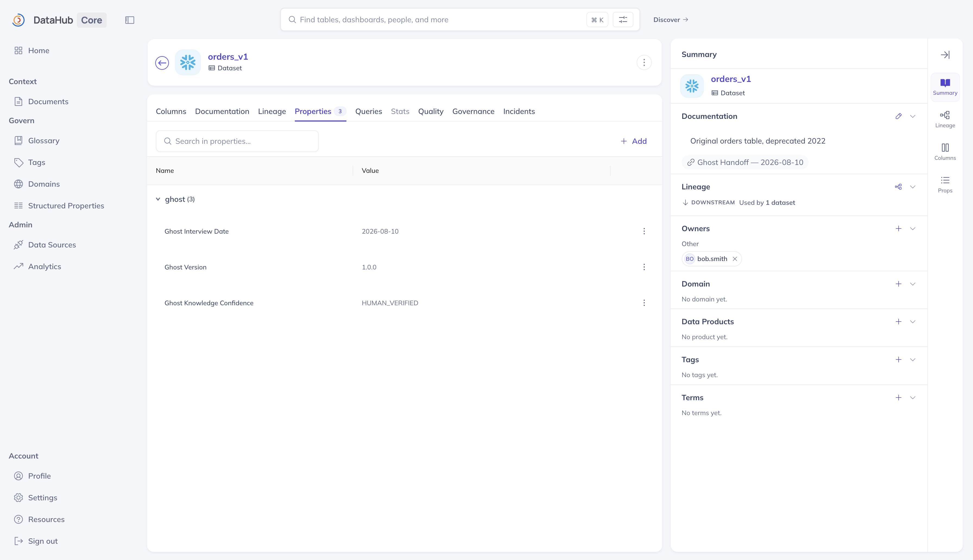
Task: Add a tag with the plus icon
Action: [898, 359]
